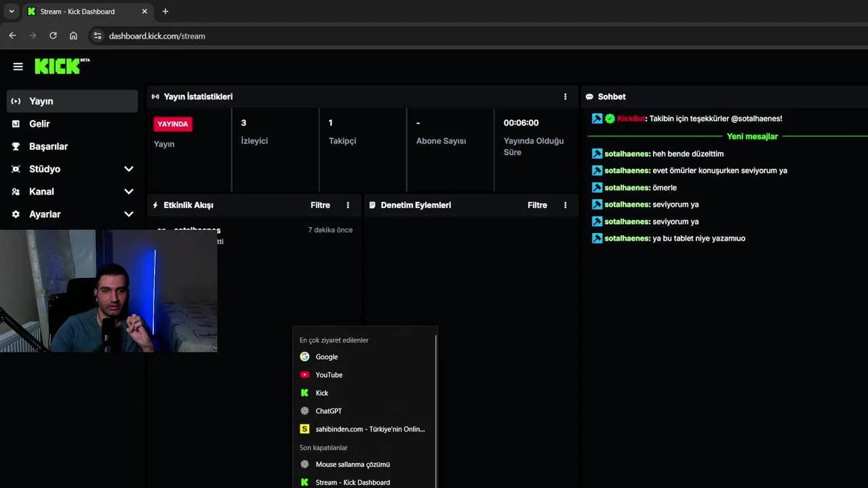Screen dimensions: 868x488
Task: Click the Yayın broadcast icon in sidebar
Action: tap(16, 101)
